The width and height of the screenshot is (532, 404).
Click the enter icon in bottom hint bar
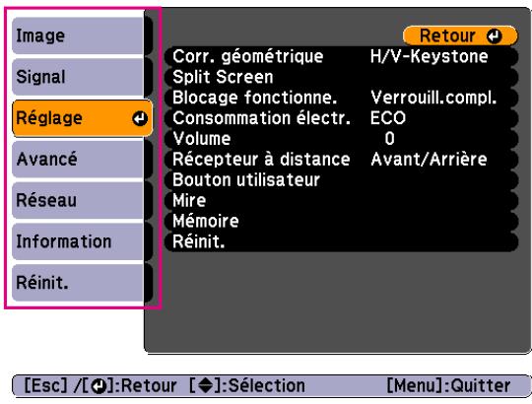point(100,386)
